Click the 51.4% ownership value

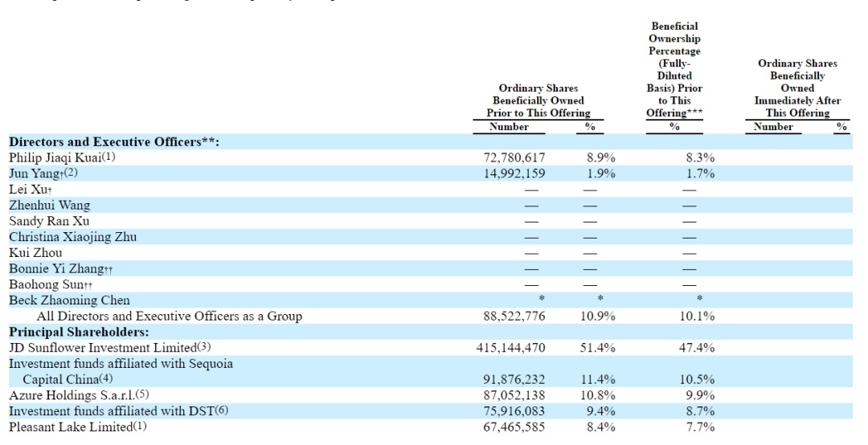tap(600, 348)
